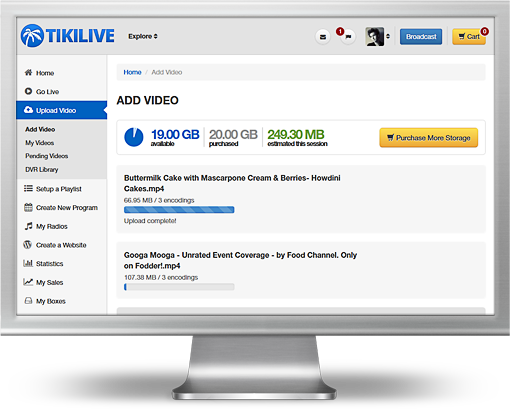Click the Create a Website WordPress icon
Viewport: 510px width, 409px height.
(27, 244)
